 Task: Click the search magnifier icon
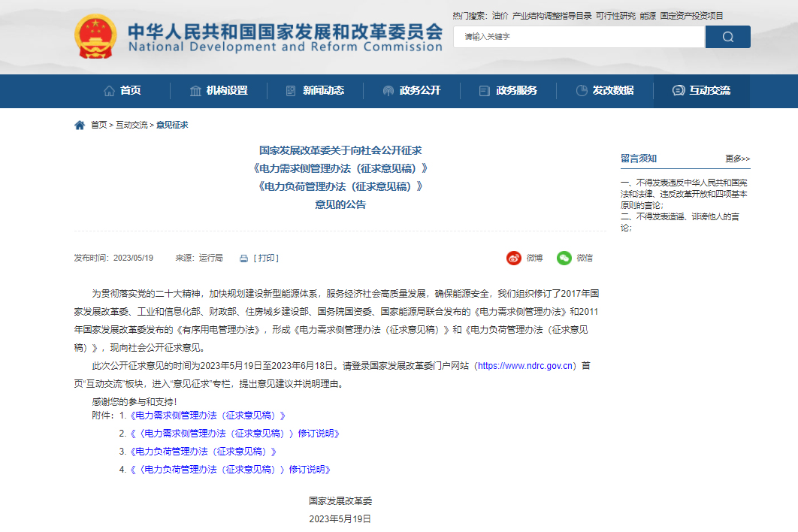(x=727, y=36)
